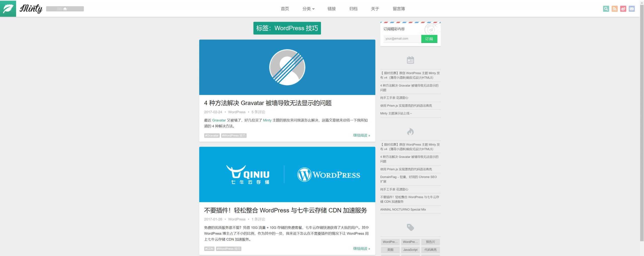Select the JavaScript tag in the tag cloud
Image resolution: width=644 pixels, height=256 pixels.
pos(410,250)
